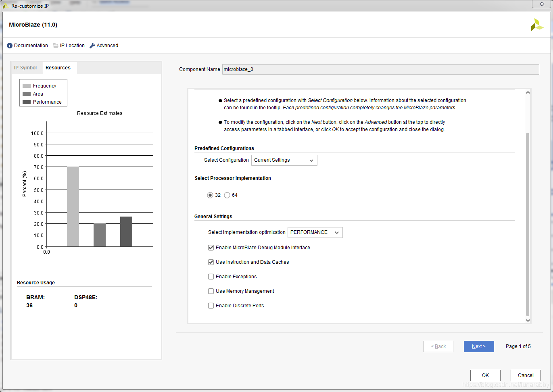Click the Cancel button
Screen dimensions: 553x392
click(x=526, y=375)
